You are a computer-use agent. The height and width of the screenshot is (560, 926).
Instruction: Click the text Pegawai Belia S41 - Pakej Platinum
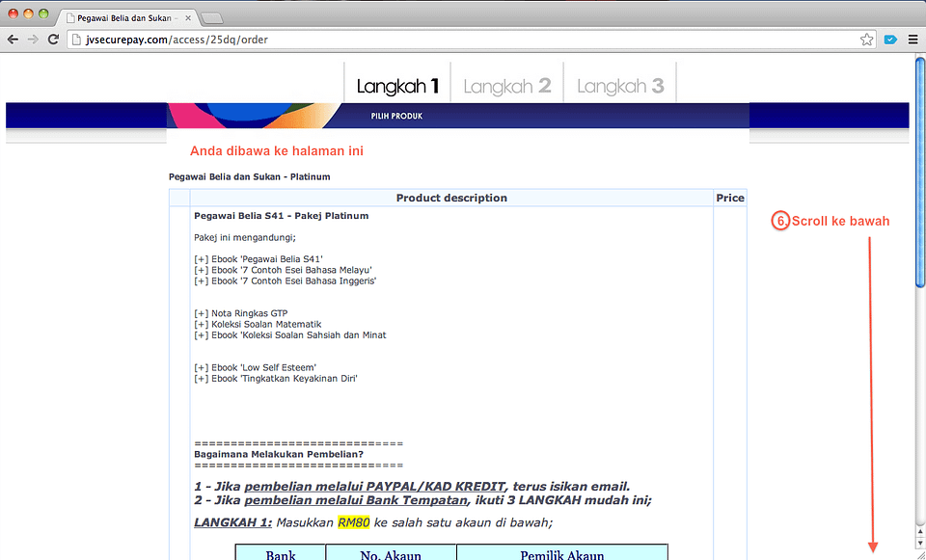click(281, 216)
